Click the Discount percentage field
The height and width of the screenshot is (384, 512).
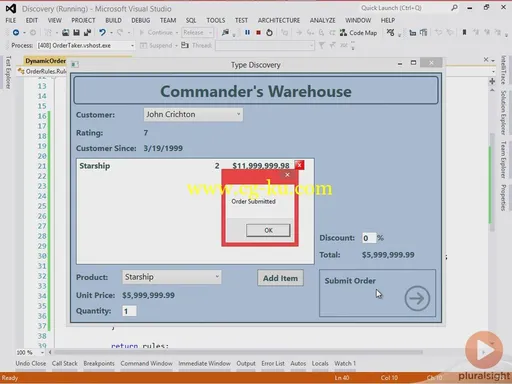point(369,238)
